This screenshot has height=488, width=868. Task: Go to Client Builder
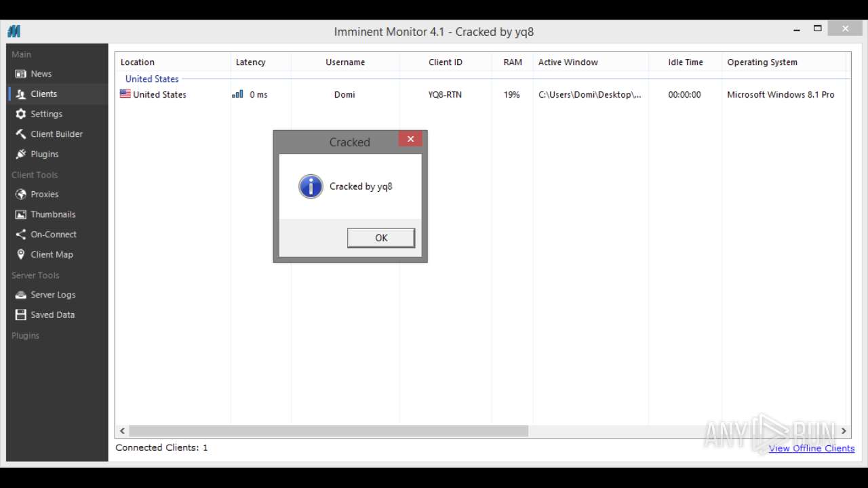pyautogui.click(x=57, y=134)
